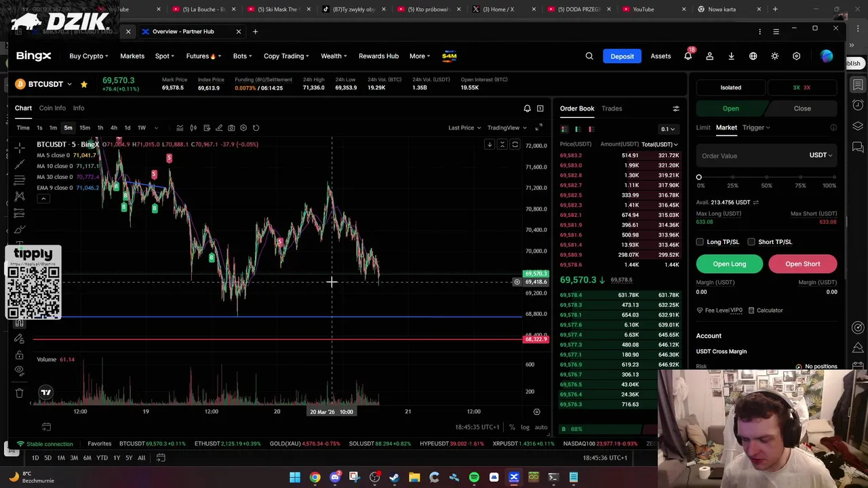Image resolution: width=868 pixels, height=488 pixels.
Task: Toggle auto scale on chart
Action: [541, 427]
